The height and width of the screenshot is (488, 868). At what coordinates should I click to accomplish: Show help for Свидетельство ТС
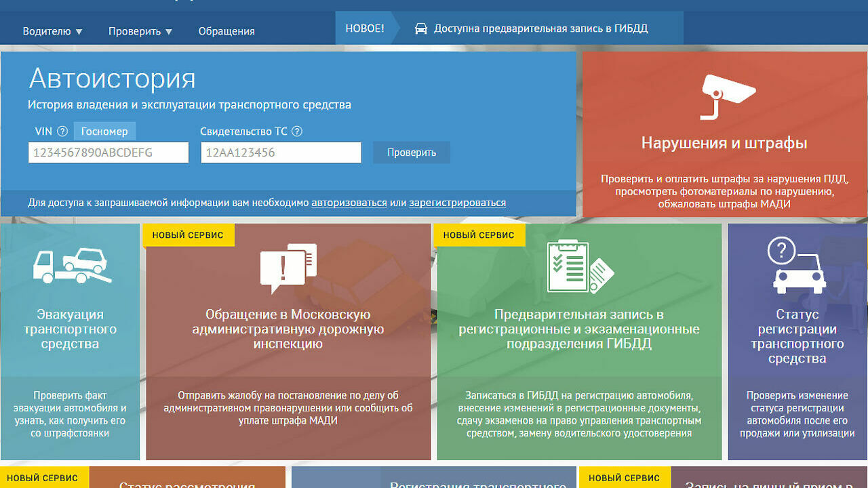[x=296, y=131]
